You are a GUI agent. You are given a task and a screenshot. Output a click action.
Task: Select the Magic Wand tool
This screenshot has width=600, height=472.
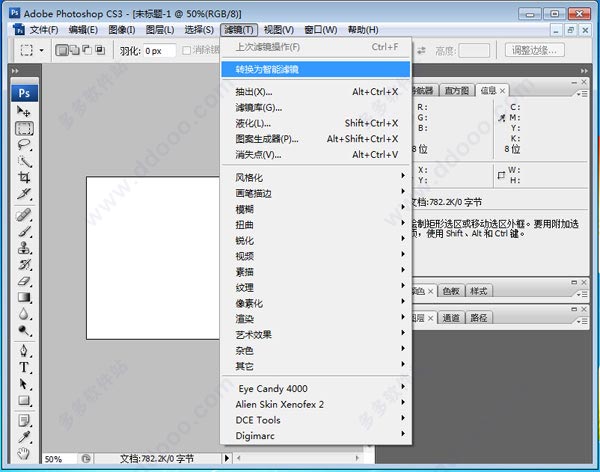24,161
